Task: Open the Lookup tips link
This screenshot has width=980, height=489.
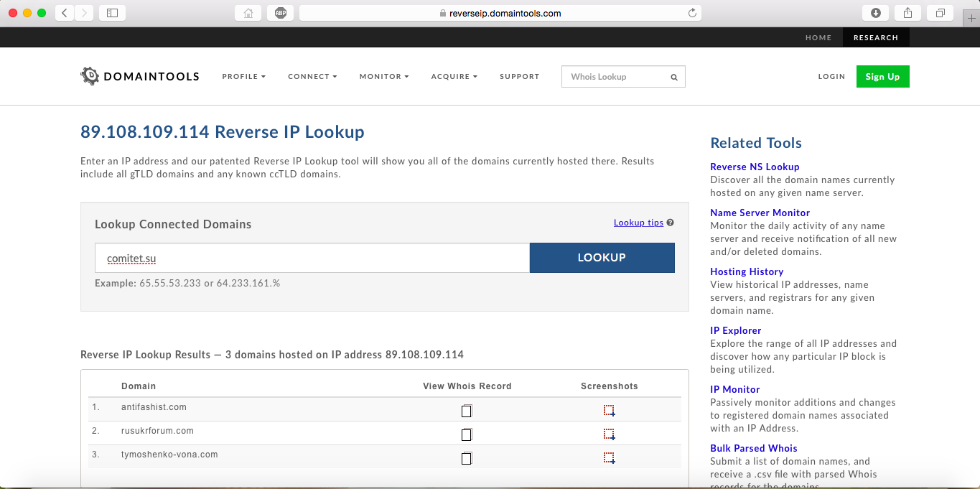Action: pos(638,223)
